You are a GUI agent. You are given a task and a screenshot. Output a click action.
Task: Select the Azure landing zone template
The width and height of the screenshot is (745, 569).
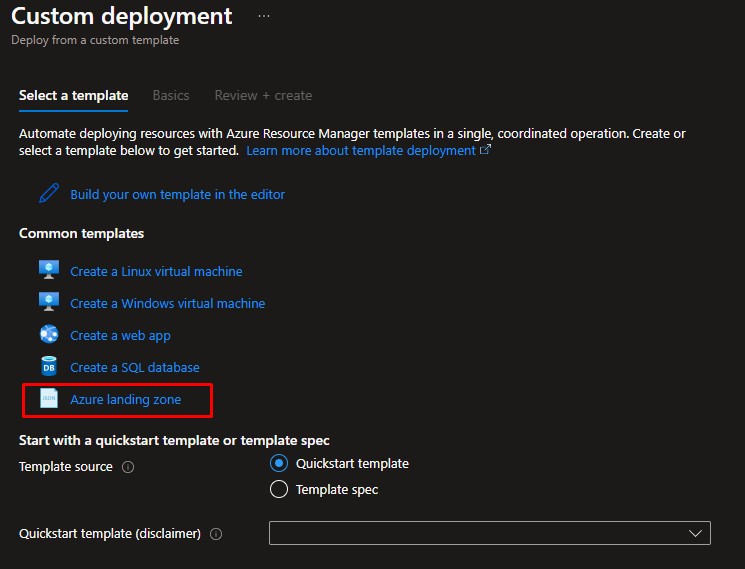(x=126, y=400)
